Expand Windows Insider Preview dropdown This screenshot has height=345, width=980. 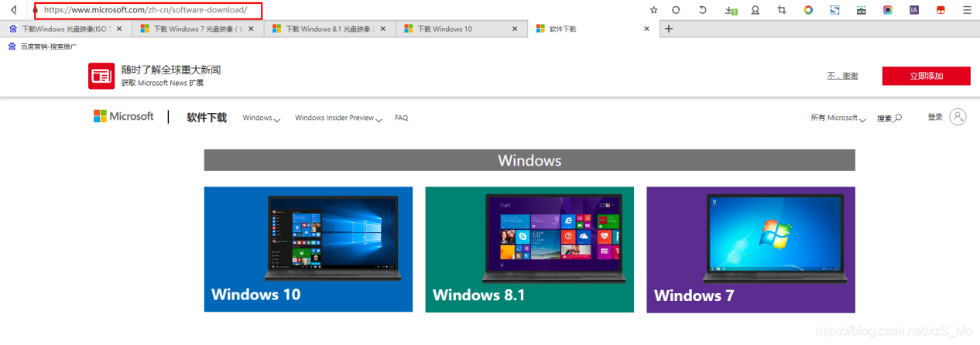339,118
